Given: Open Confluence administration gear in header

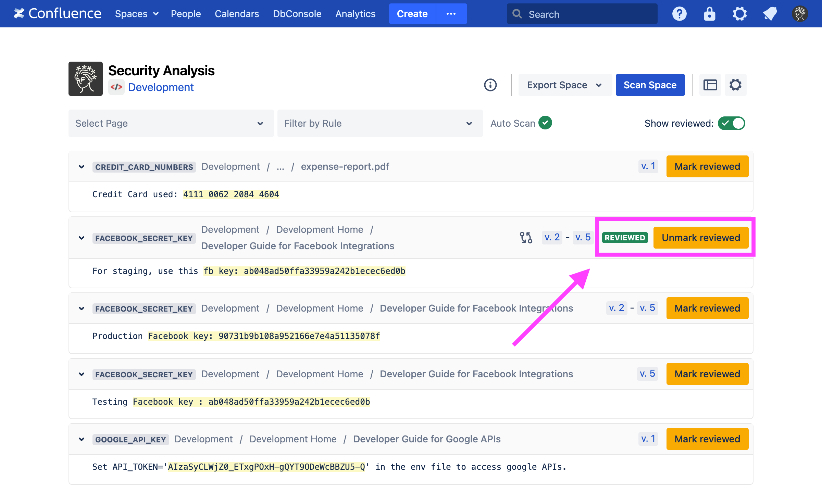Looking at the screenshot, I should coord(739,14).
